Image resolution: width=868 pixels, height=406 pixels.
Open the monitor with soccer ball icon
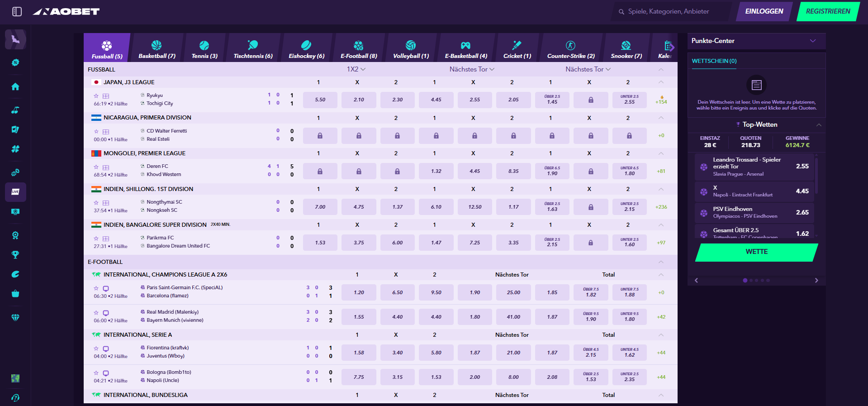pos(15,211)
